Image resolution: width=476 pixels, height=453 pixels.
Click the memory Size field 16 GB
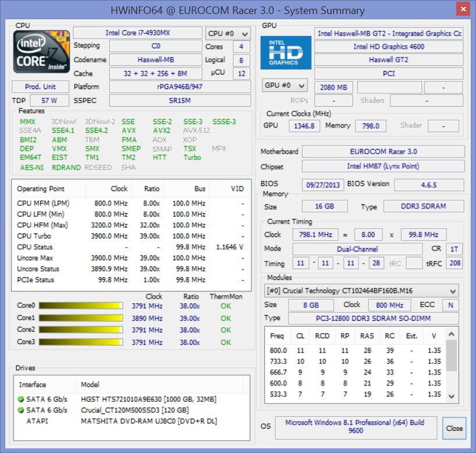tap(325, 206)
